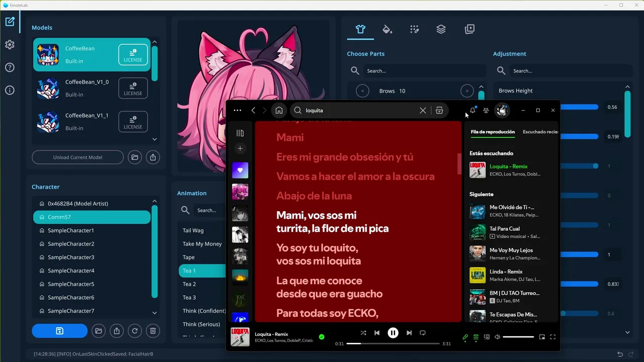
Task: Switch to the clothing (shirt) parts tab
Action: click(x=360, y=29)
